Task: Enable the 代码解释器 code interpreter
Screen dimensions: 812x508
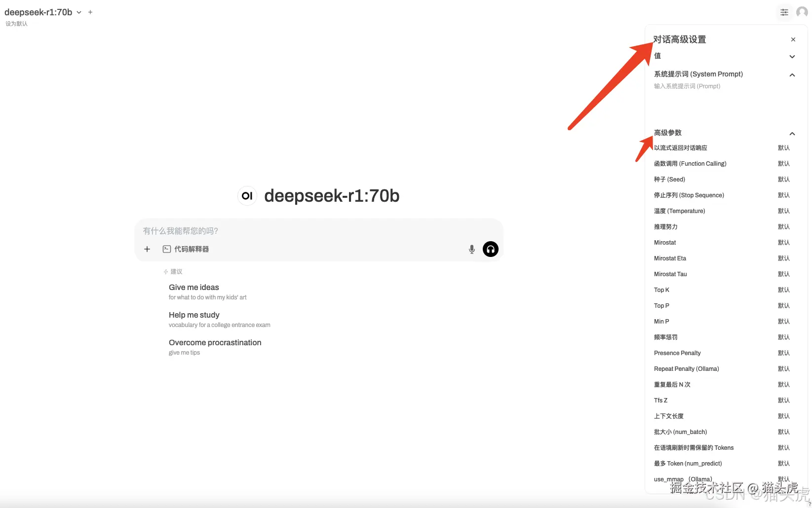Action: pyautogui.click(x=186, y=249)
